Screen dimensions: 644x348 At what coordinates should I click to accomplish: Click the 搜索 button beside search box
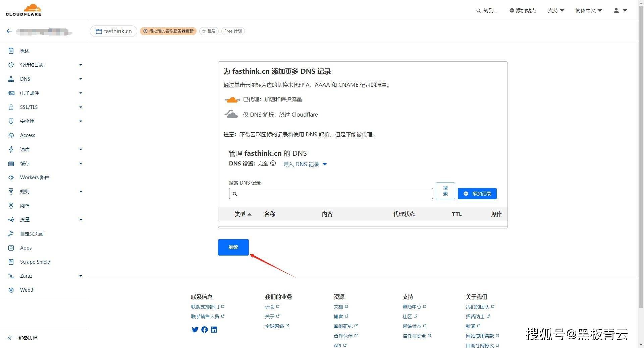point(445,191)
